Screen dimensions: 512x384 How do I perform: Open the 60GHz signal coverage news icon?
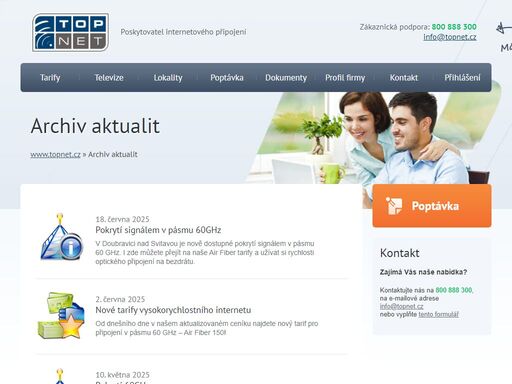click(61, 237)
